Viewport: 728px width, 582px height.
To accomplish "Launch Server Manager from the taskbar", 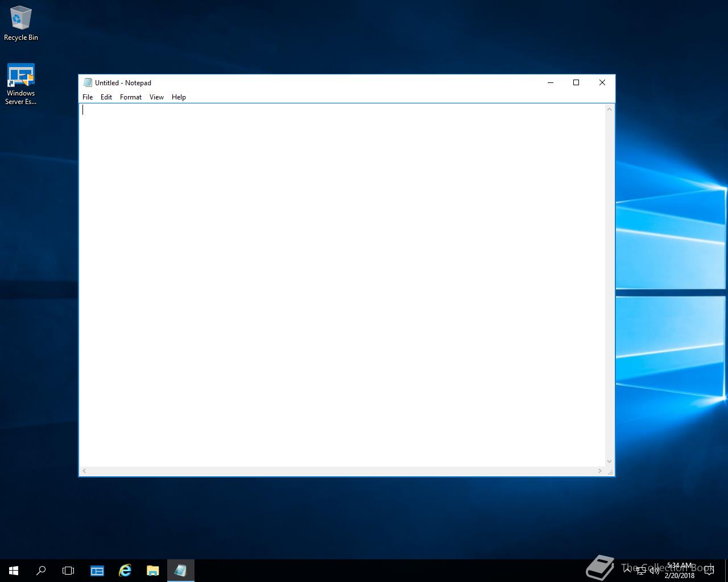I will [97, 571].
